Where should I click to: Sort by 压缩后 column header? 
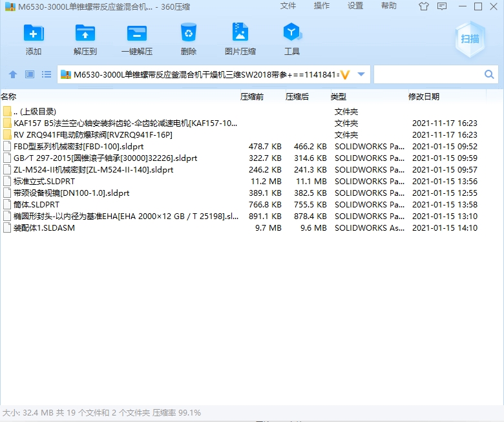click(x=297, y=96)
